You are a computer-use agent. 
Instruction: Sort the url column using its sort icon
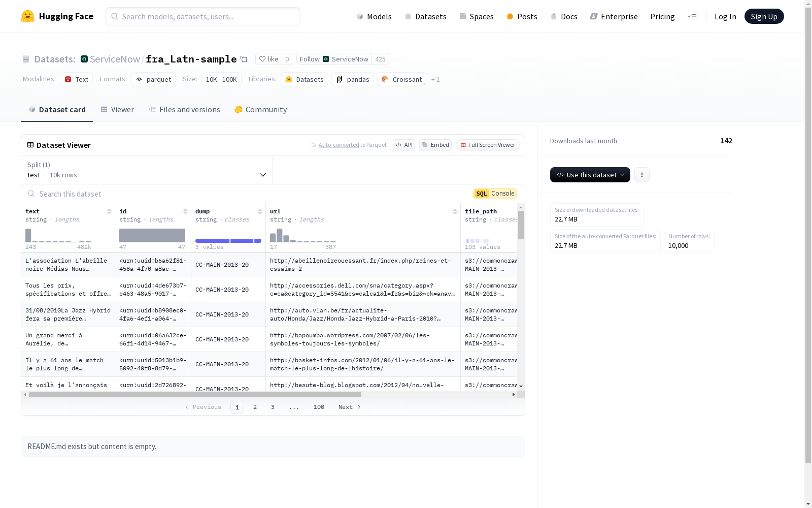tap(455, 211)
